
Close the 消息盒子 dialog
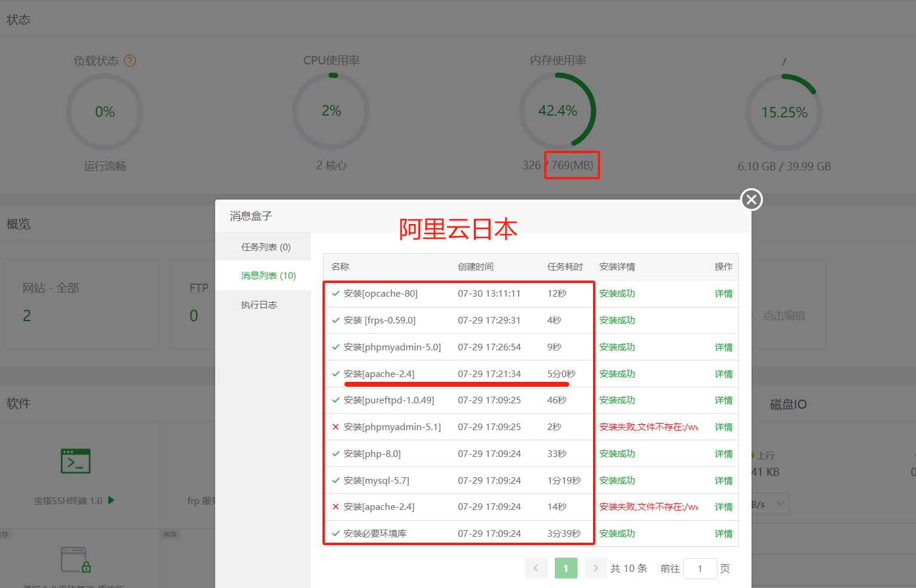(x=752, y=200)
